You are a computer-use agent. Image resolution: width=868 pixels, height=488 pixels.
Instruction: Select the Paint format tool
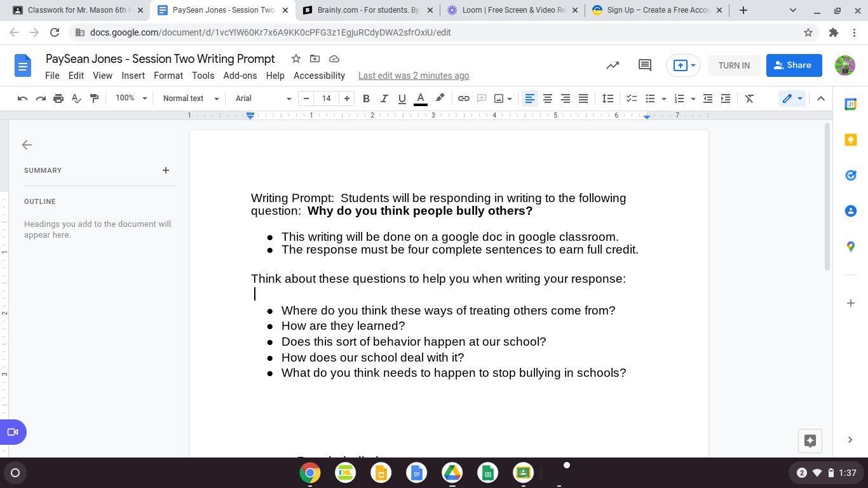tap(94, 98)
